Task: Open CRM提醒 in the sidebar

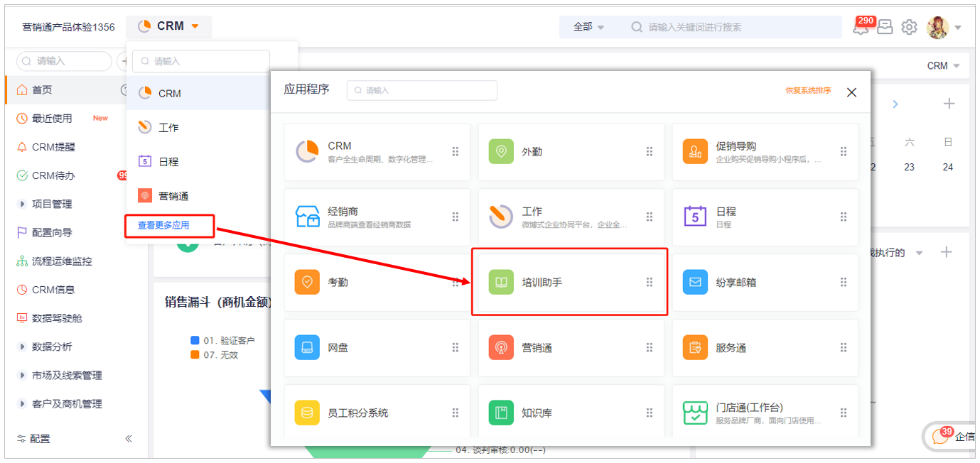Action: (x=53, y=147)
